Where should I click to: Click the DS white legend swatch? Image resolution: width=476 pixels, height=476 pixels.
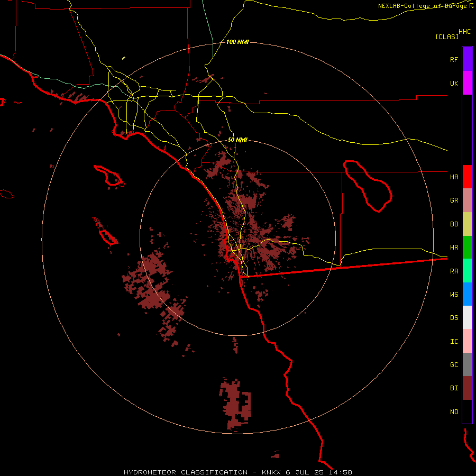click(x=467, y=317)
